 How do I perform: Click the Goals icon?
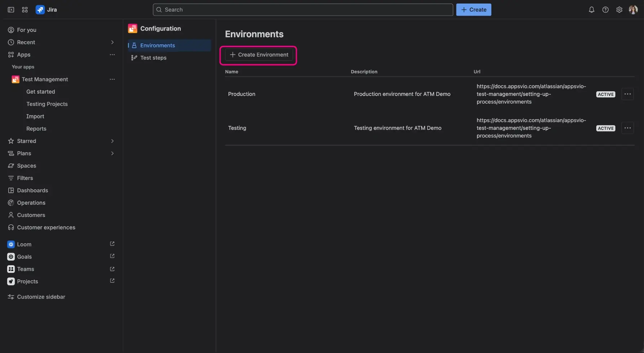(x=11, y=257)
